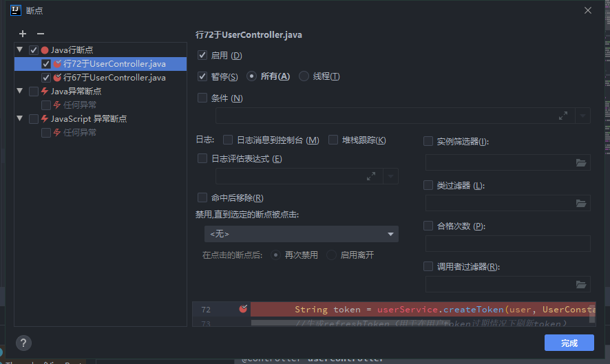Open folder browser for 类过滤器 field
The width and height of the screenshot is (610, 364).
(x=581, y=204)
